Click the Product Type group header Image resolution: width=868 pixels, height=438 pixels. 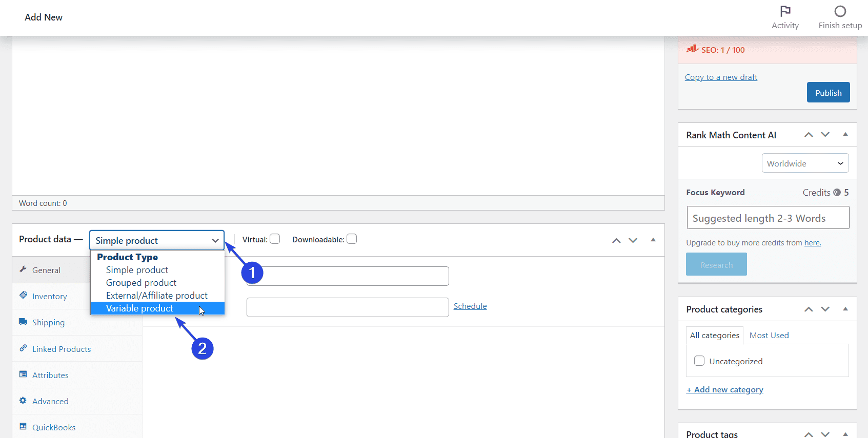tap(127, 257)
